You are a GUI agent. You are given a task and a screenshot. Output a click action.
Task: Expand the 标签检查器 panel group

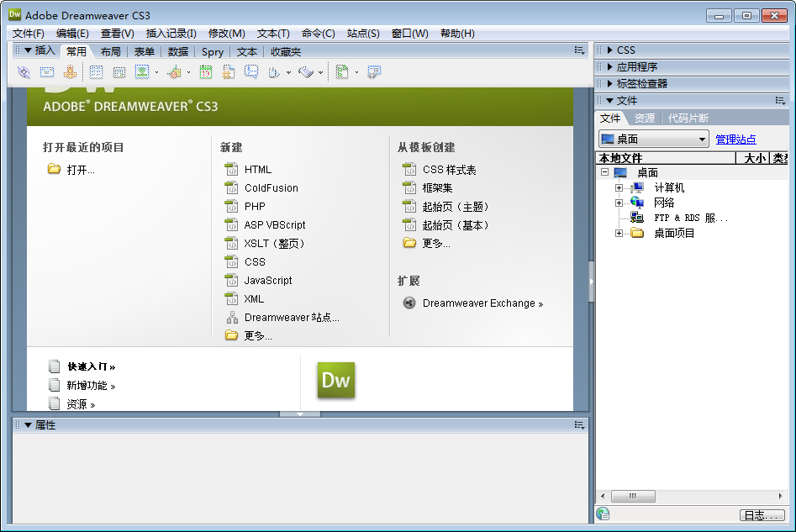[x=610, y=84]
